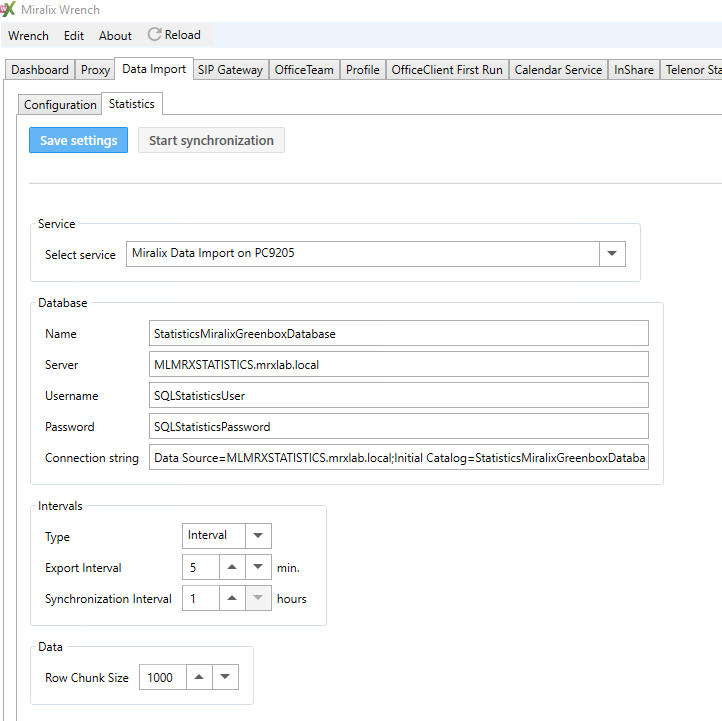Click the Reload toolbar button

pyautogui.click(x=174, y=35)
